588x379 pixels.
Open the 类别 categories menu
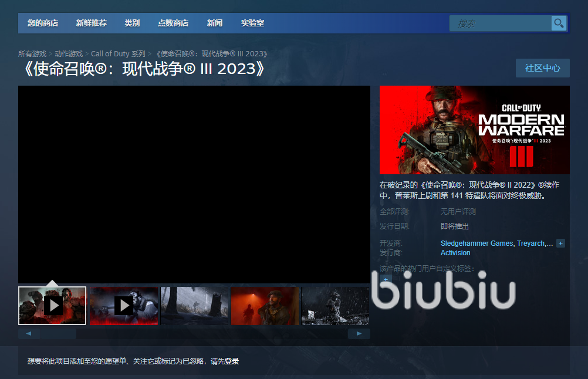tap(132, 23)
